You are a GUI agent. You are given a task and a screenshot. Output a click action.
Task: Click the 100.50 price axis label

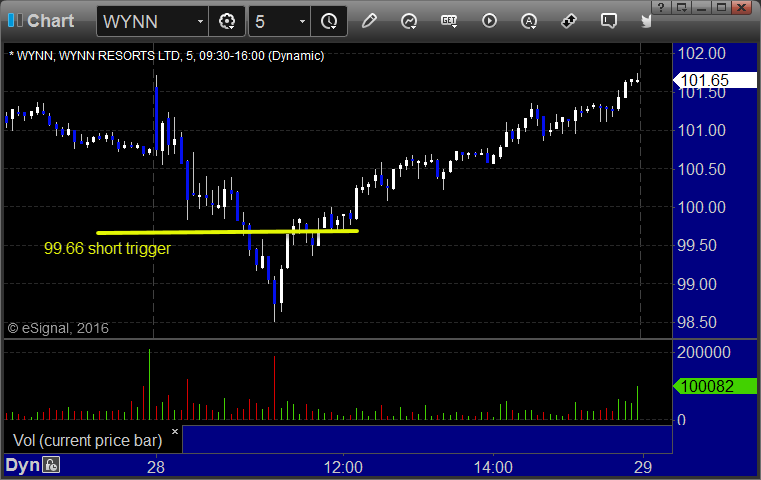[x=701, y=169]
